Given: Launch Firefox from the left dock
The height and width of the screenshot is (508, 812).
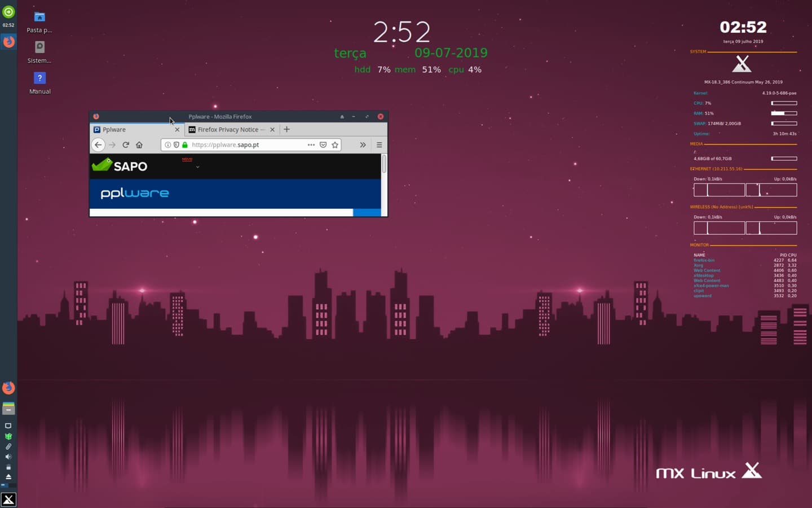Looking at the screenshot, I should click(x=8, y=388).
